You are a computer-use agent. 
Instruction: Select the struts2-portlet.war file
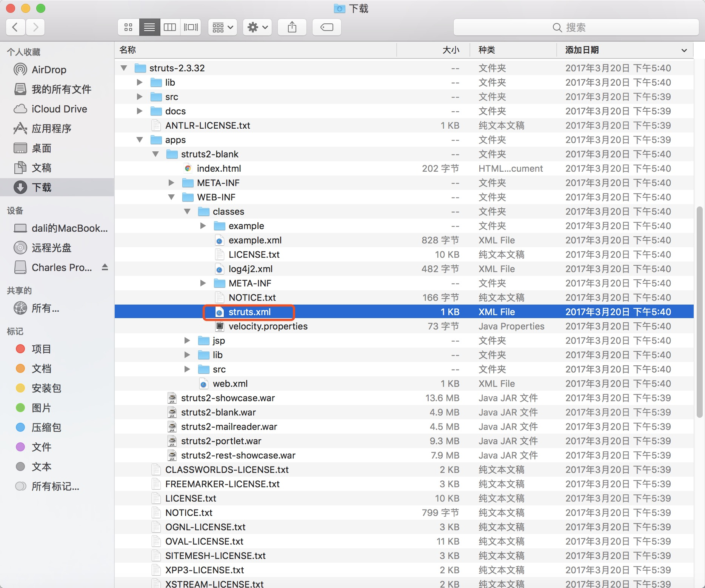coord(404,441)
